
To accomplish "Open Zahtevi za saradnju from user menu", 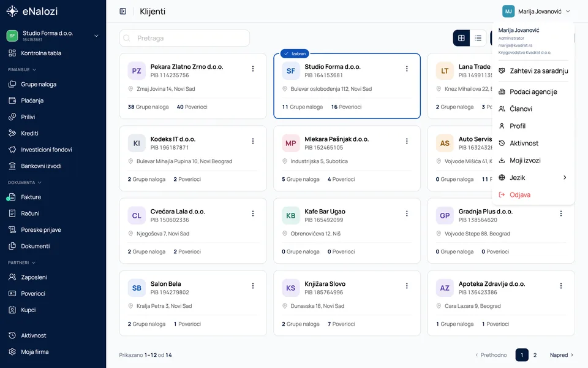I will click(532, 71).
